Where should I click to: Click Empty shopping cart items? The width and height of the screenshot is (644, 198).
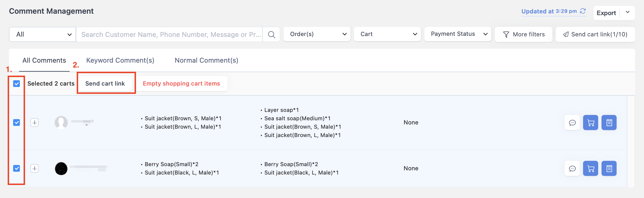181,84
